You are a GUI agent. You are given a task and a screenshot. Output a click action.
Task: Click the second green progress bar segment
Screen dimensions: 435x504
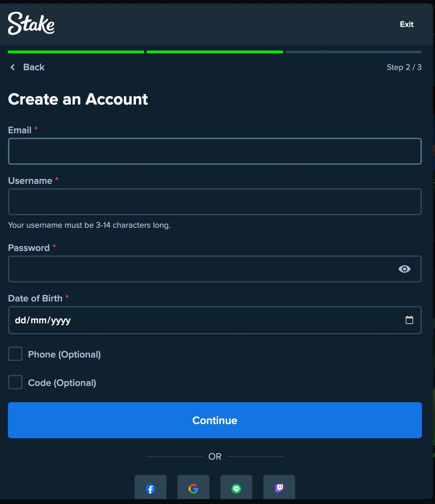215,52
